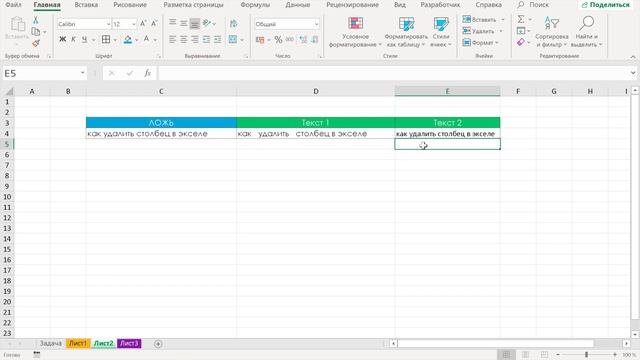Screen dimensions: 640x360
Task: Select cell with text ЛОЖЬ
Action: pyautogui.click(x=161, y=122)
